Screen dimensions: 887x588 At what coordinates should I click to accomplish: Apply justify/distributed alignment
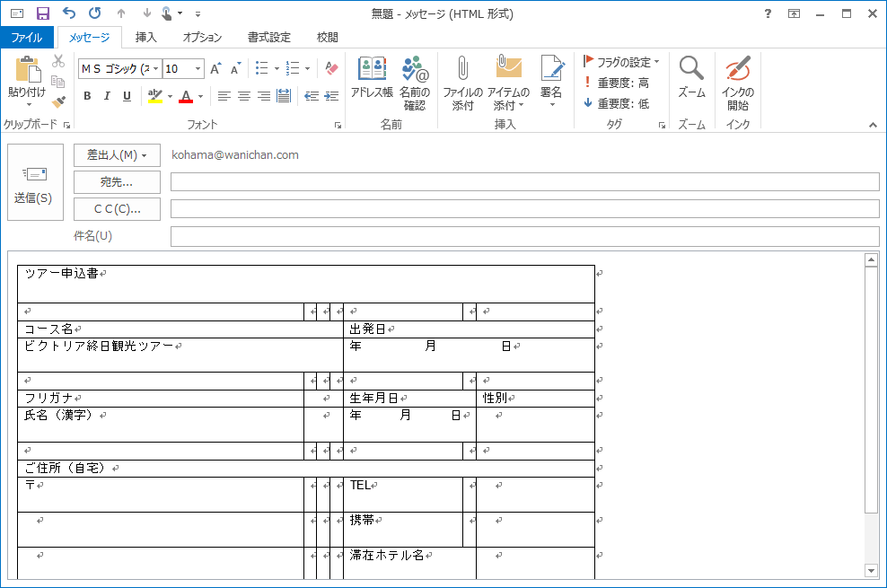click(284, 96)
